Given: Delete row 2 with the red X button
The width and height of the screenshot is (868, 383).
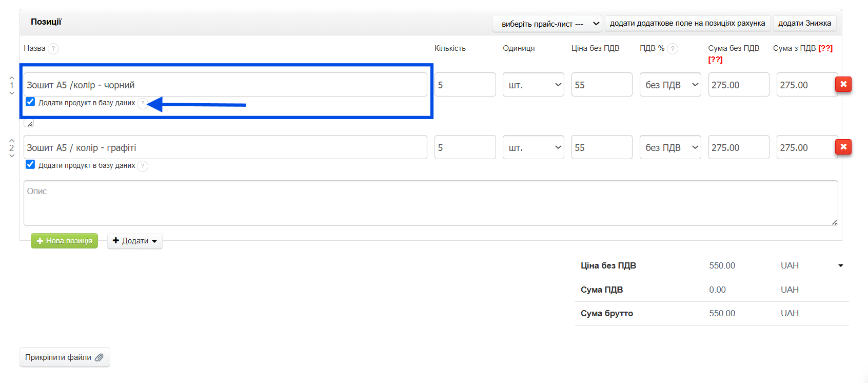Looking at the screenshot, I should (843, 147).
